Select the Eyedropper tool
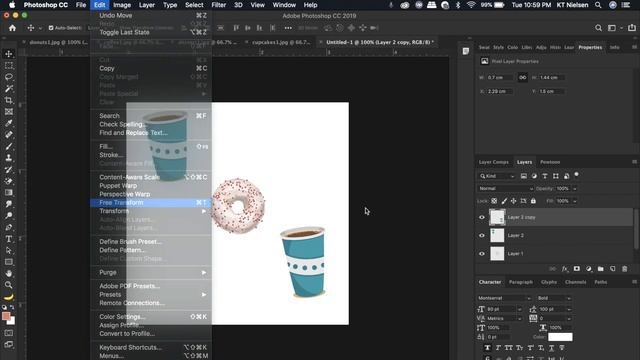The image size is (640, 360). click(9, 123)
